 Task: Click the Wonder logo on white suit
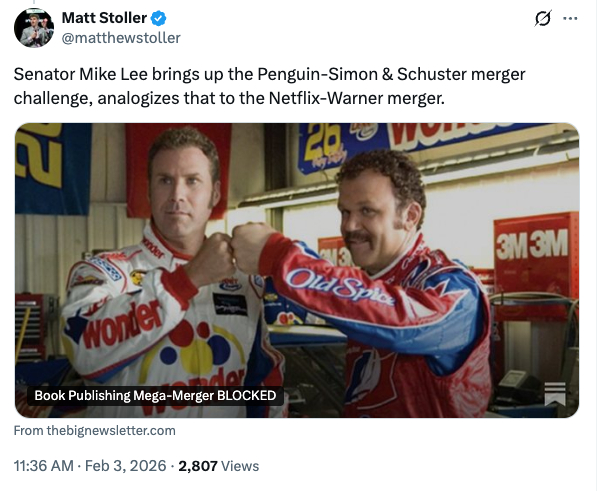point(123,325)
